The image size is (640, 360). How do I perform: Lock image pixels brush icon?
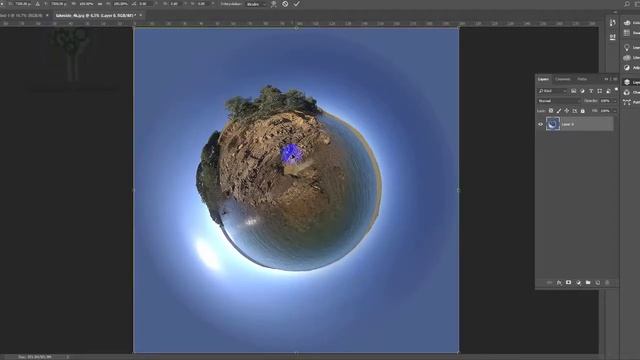559,111
